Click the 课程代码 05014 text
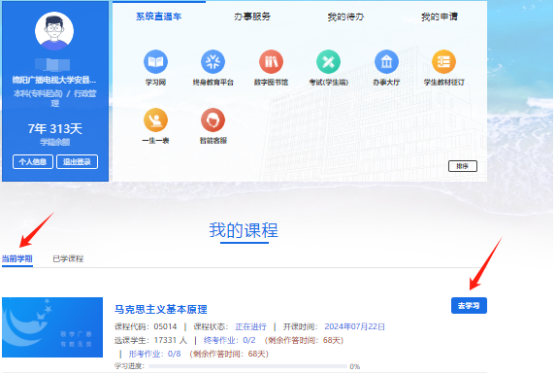This screenshot has height=375, width=557. tap(146, 327)
